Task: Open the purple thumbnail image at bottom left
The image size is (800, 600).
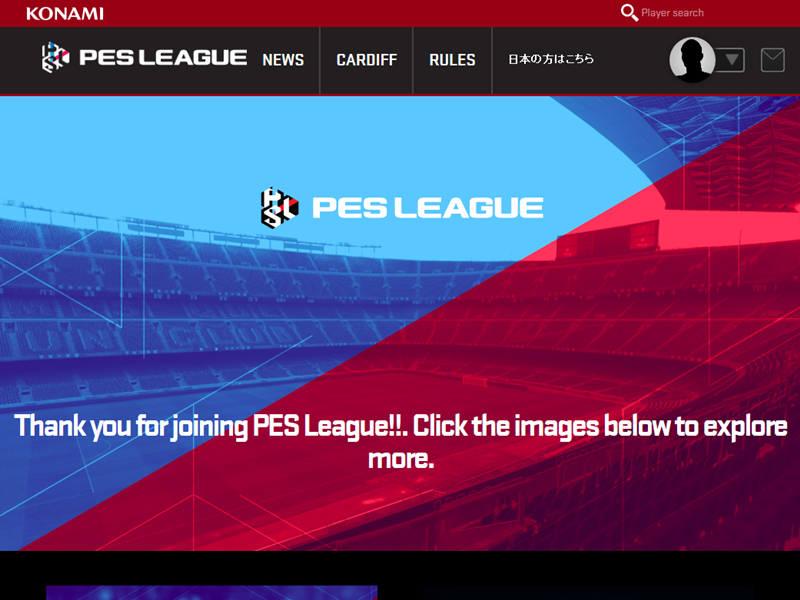Action: click(x=212, y=592)
